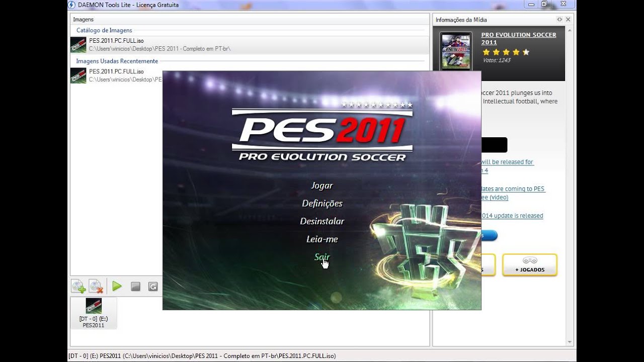Screen dimensions: 644x362
Task: Click the + JOGADOS button
Action: coord(530,265)
